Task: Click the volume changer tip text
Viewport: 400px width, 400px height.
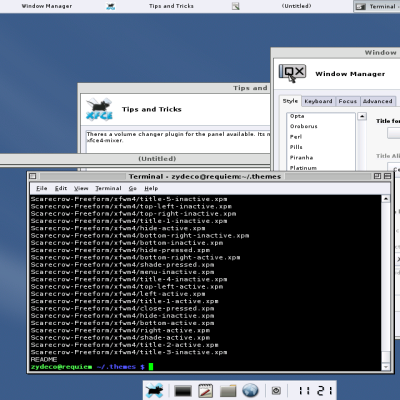Action: coord(178,137)
